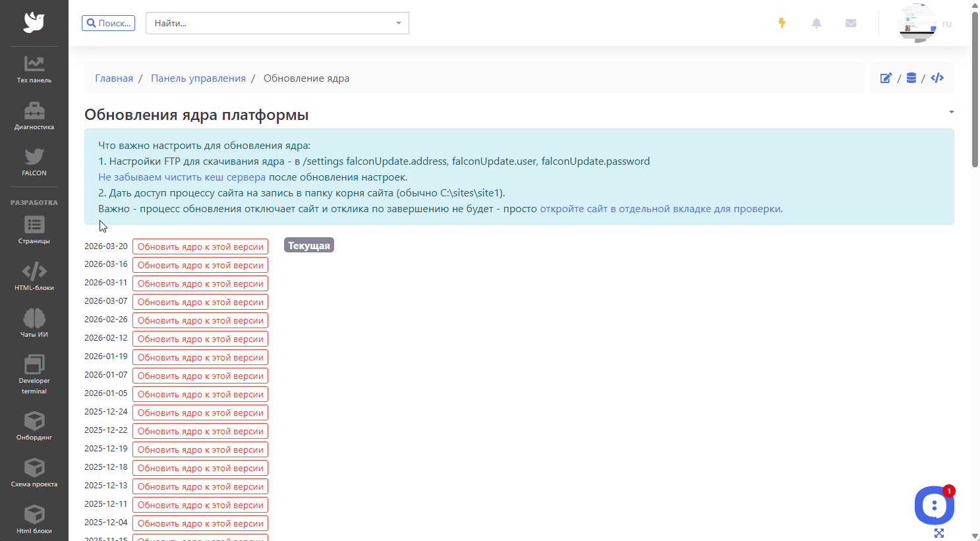The width and height of the screenshot is (980, 541).
Task: Click the lightning bolt icon in header
Action: pyautogui.click(x=782, y=23)
